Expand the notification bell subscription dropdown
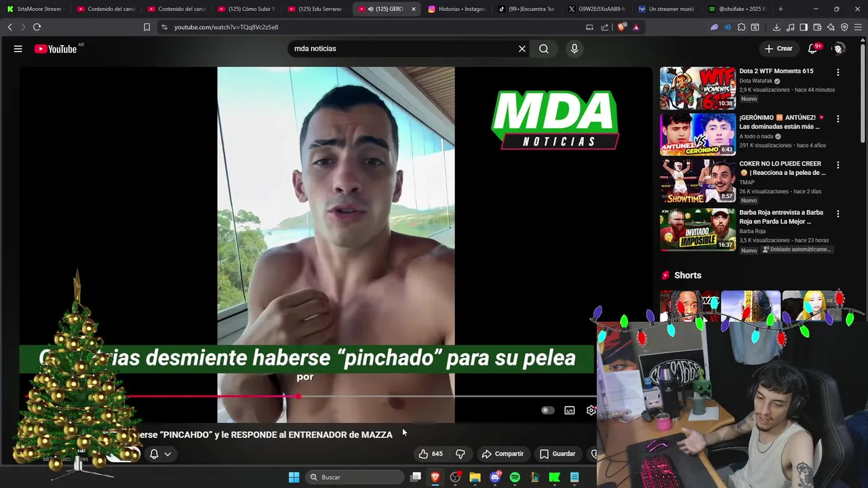This screenshot has height=488, width=868. click(160, 454)
